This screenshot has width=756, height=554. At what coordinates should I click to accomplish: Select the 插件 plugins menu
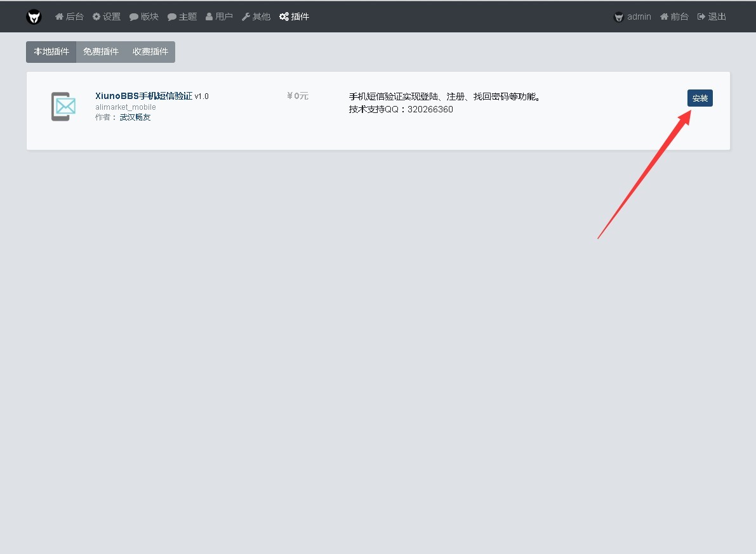point(295,17)
